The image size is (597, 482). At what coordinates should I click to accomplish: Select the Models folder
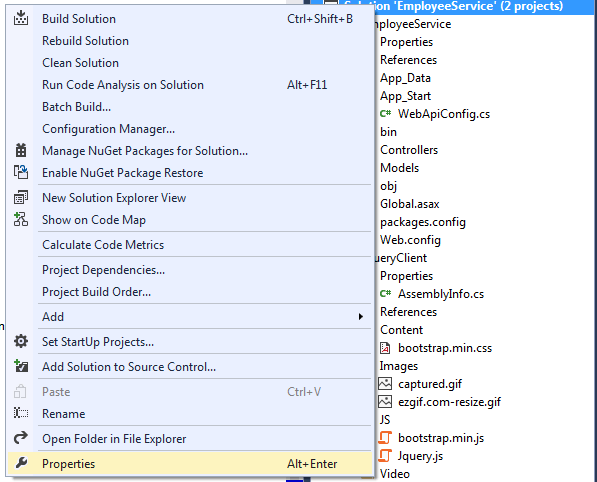[x=399, y=168]
